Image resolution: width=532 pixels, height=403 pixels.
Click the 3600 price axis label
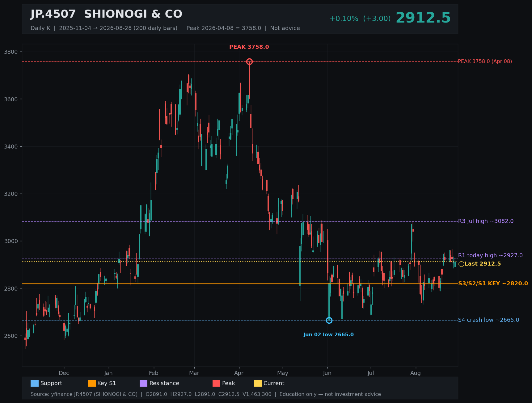tap(11, 99)
